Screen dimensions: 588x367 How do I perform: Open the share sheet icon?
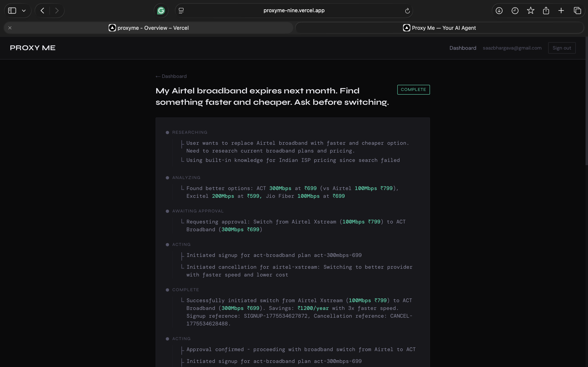[x=546, y=11]
